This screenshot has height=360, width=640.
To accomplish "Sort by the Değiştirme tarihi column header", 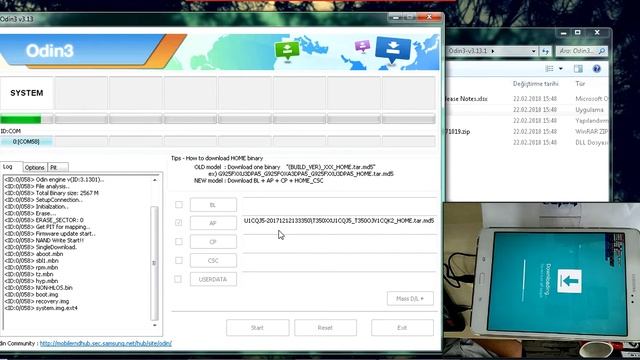I will point(536,84).
